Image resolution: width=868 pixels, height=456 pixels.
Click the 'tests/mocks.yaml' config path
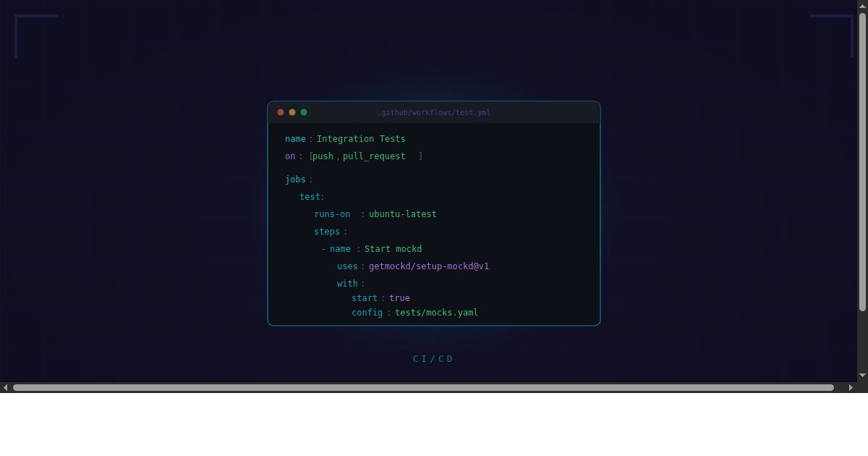[436, 313]
